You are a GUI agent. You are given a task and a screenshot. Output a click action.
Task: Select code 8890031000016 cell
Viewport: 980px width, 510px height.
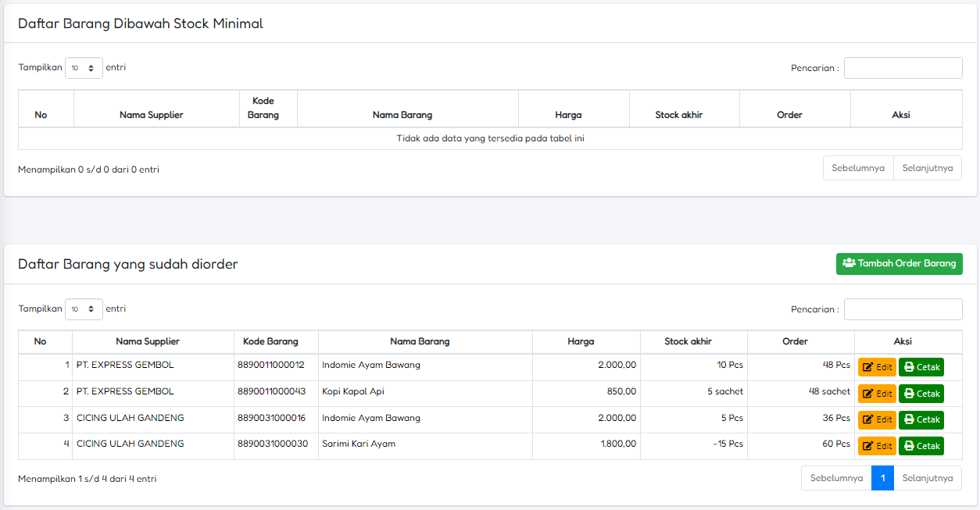(x=276, y=420)
